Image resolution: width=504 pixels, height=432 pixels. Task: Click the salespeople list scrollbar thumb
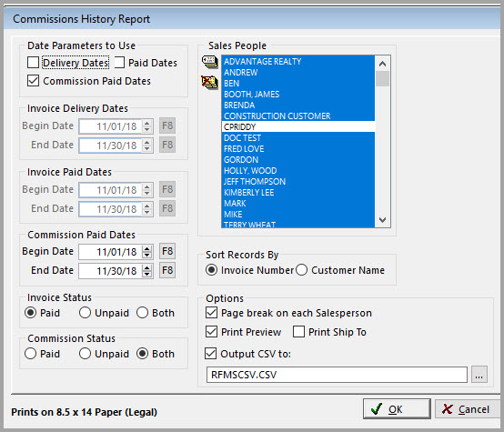(x=382, y=79)
